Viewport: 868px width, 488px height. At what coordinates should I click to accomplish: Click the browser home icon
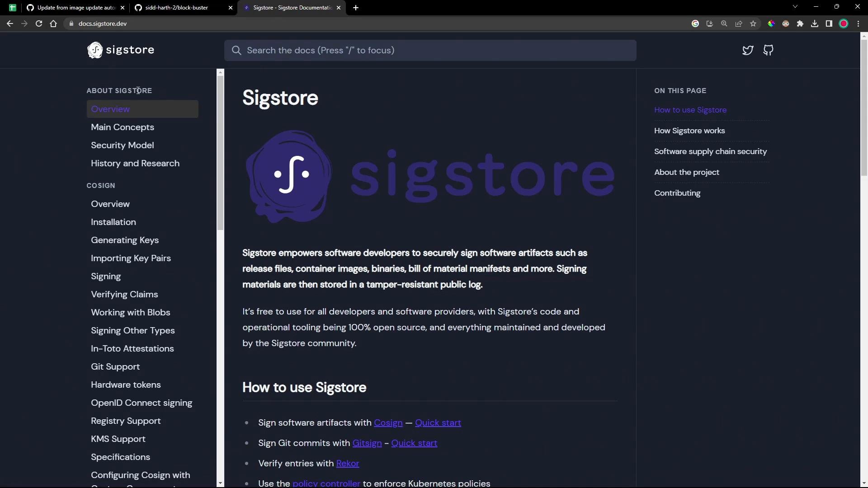pyautogui.click(x=53, y=23)
